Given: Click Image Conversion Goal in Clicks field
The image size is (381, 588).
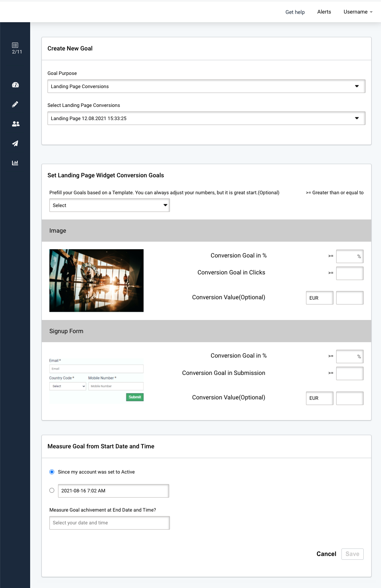Looking at the screenshot, I should click(x=350, y=273).
